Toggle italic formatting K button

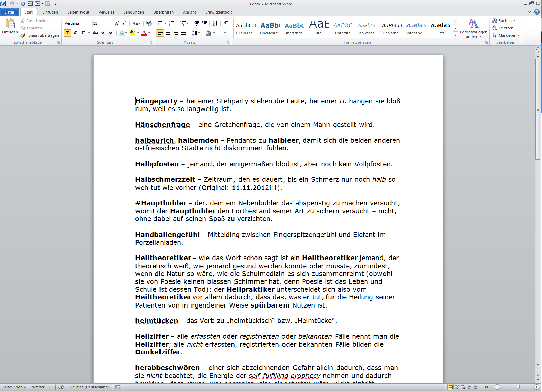point(75,33)
